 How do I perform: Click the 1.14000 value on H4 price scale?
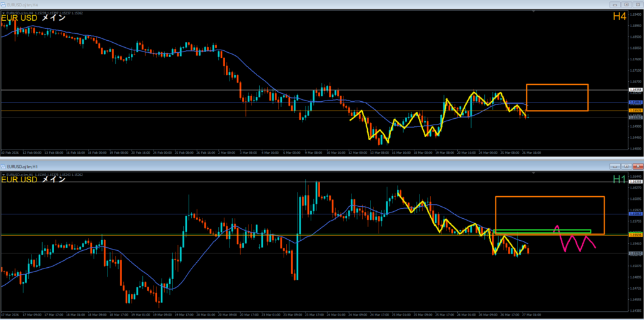[x=635, y=149]
